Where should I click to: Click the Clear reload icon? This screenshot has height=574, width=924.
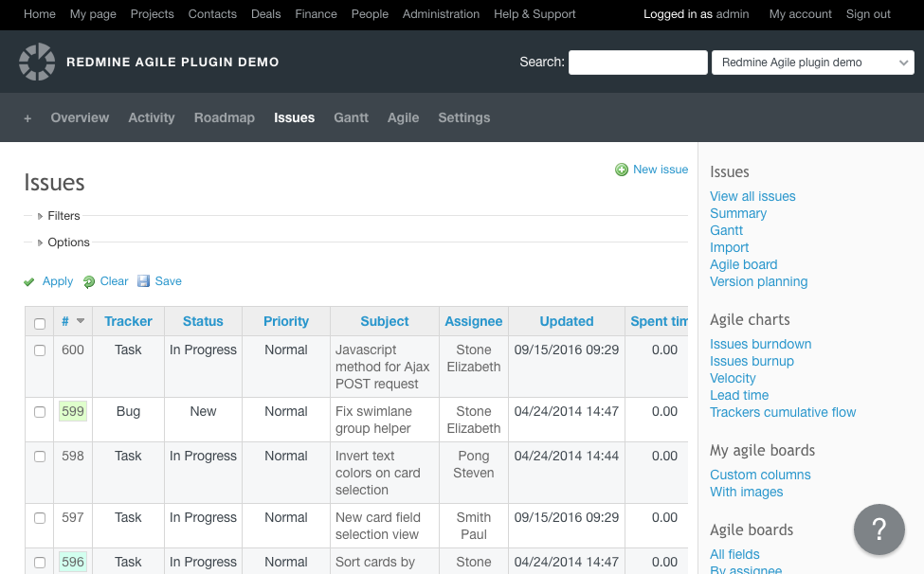[89, 281]
